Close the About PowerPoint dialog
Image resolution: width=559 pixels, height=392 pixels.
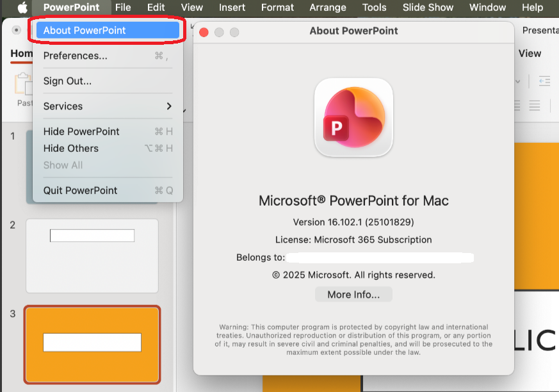coord(204,33)
